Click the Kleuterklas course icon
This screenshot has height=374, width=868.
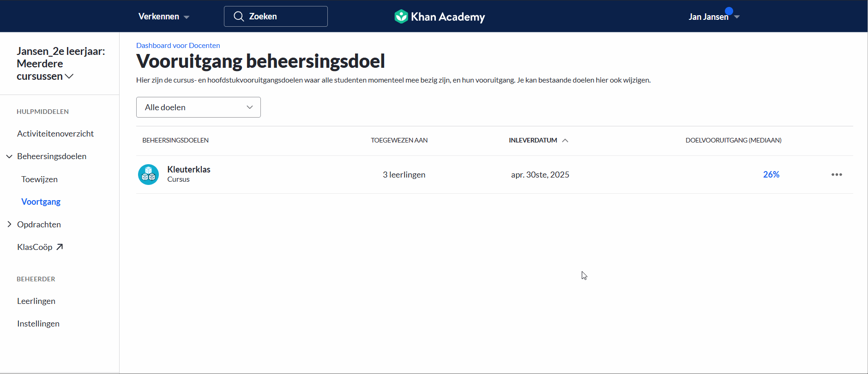coord(149,175)
